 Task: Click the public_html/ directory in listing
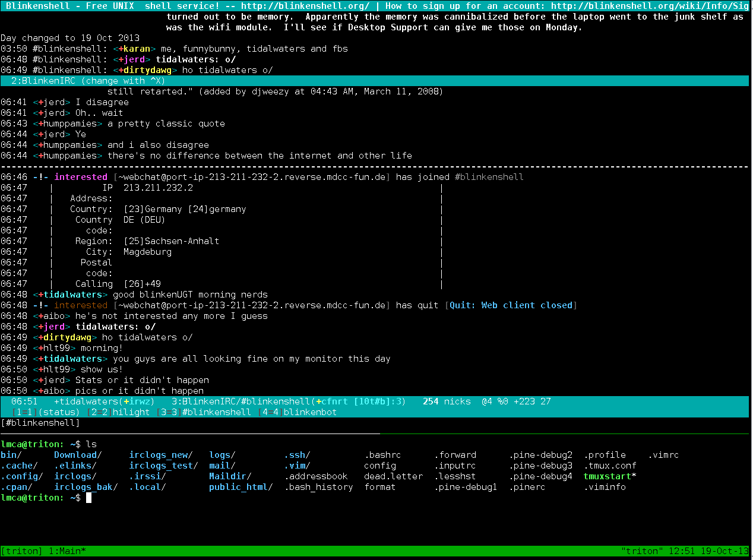[241, 487]
